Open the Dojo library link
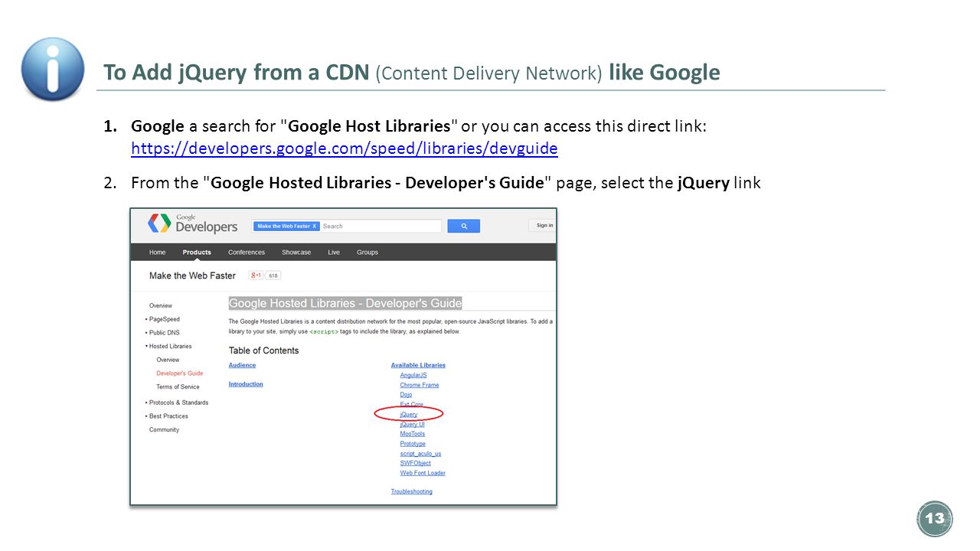The image size is (980, 551). (406, 395)
